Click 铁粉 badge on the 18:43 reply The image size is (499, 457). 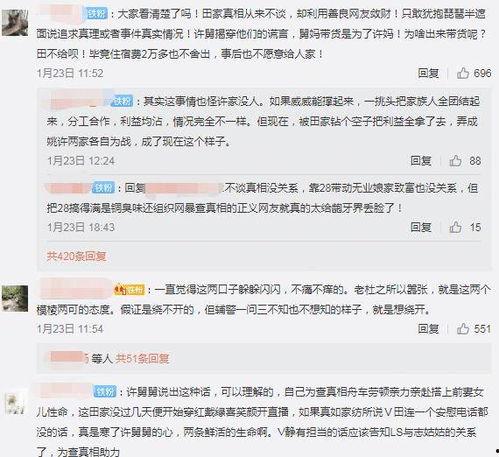coord(104,188)
